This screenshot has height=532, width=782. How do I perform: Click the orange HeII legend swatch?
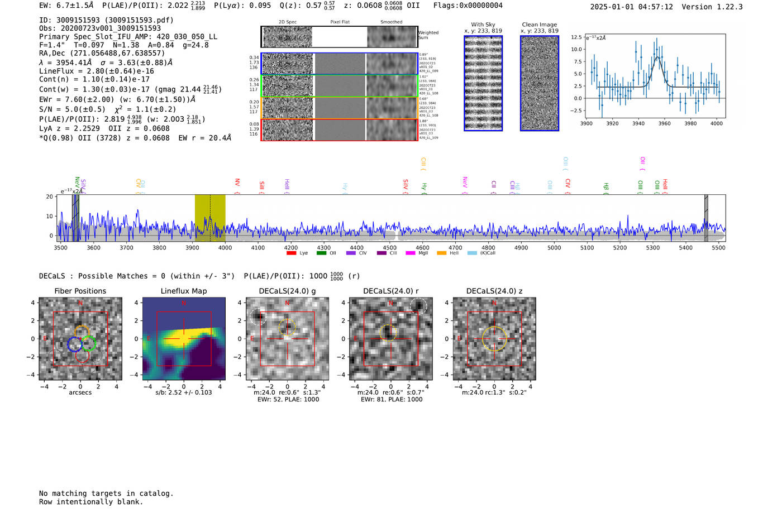[x=441, y=253]
